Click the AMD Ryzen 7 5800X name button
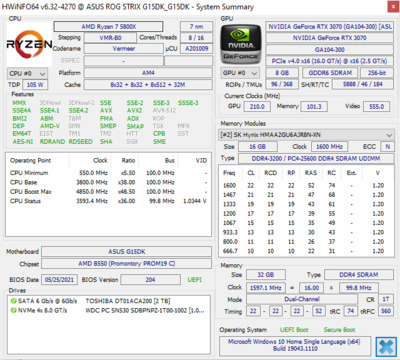The width and height of the screenshot is (400, 360). click(x=108, y=27)
